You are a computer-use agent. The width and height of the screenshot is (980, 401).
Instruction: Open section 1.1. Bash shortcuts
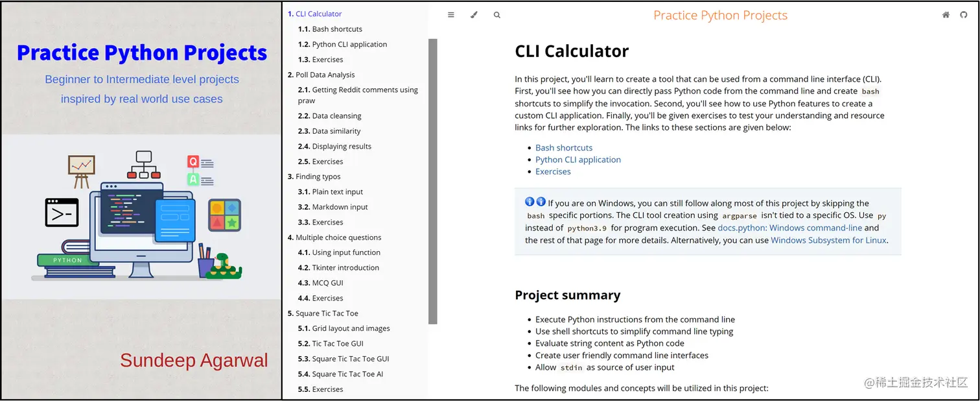coord(330,29)
